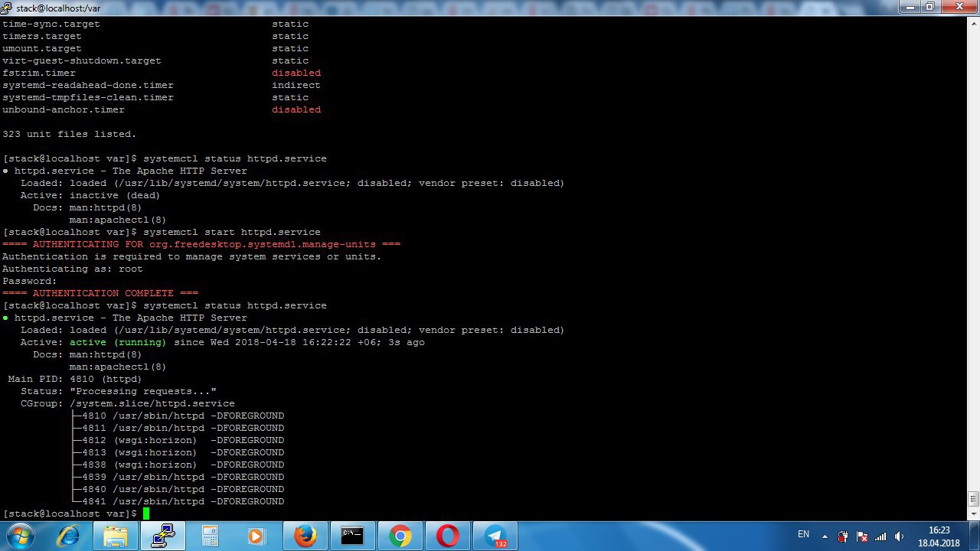Open Windows Explorer folder icon on taskbar
Image resolution: width=980 pixels, height=551 pixels.
116,536
